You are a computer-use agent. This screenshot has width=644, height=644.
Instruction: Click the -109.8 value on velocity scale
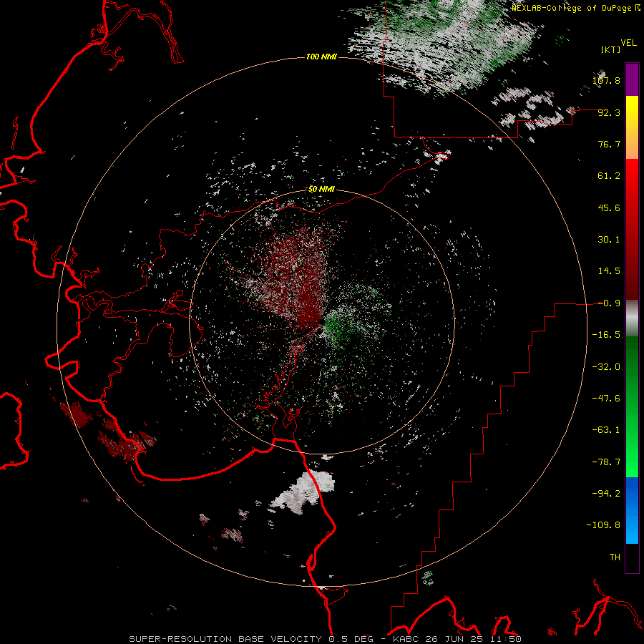pyautogui.click(x=604, y=525)
